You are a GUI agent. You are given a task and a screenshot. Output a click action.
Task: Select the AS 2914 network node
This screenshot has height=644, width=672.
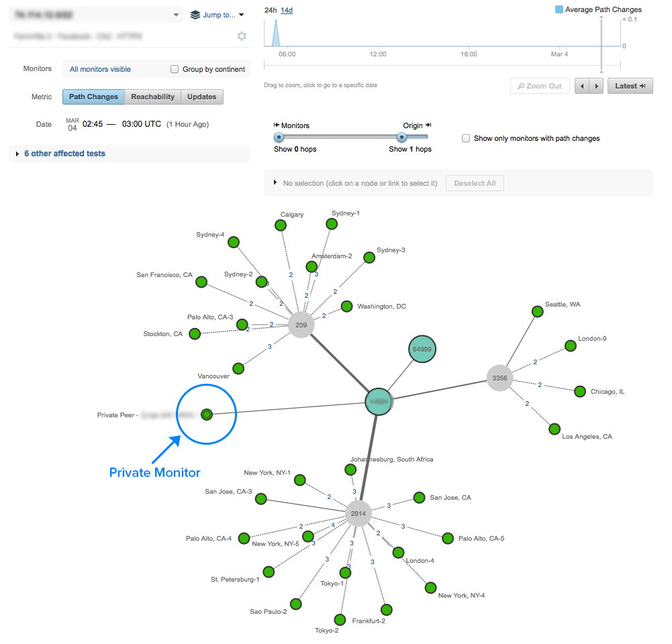pyautogui.click(x=358, y=514)
